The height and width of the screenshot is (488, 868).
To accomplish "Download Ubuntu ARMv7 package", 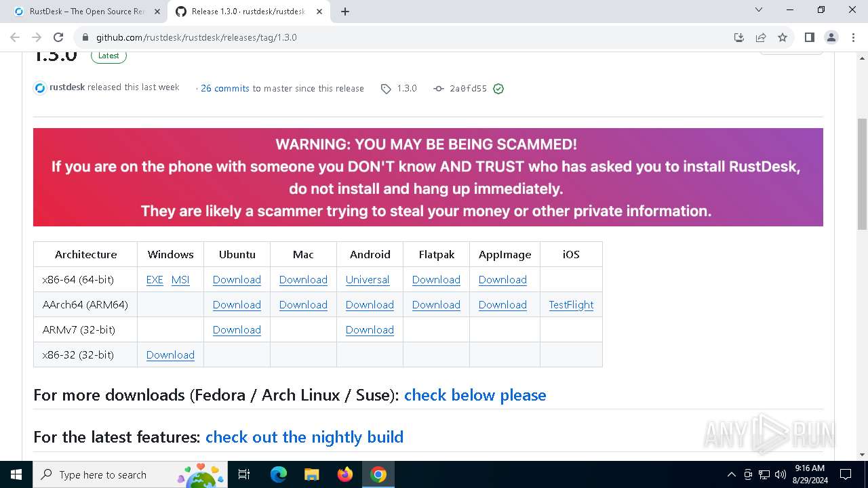I will click(237, 330).
